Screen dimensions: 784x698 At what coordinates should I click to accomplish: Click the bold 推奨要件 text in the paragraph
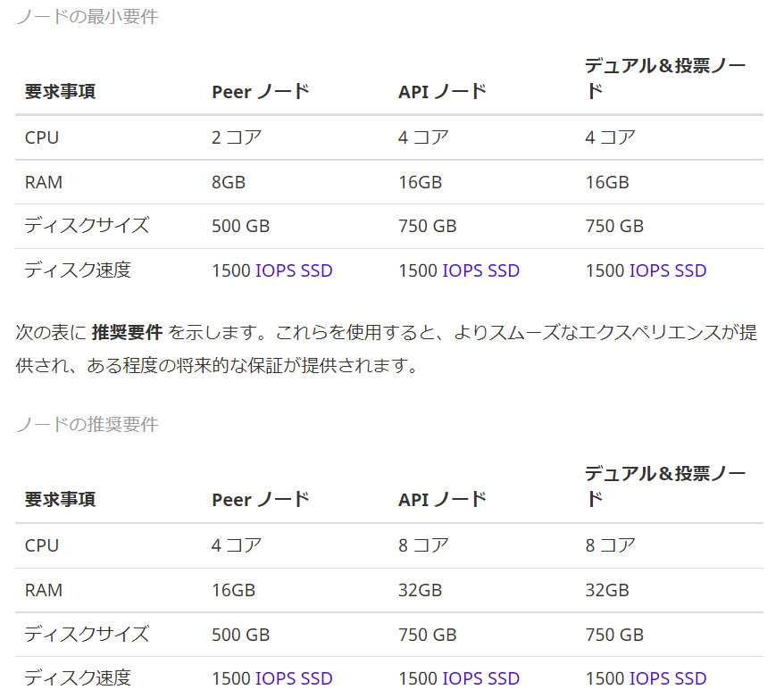pos(127,333)
